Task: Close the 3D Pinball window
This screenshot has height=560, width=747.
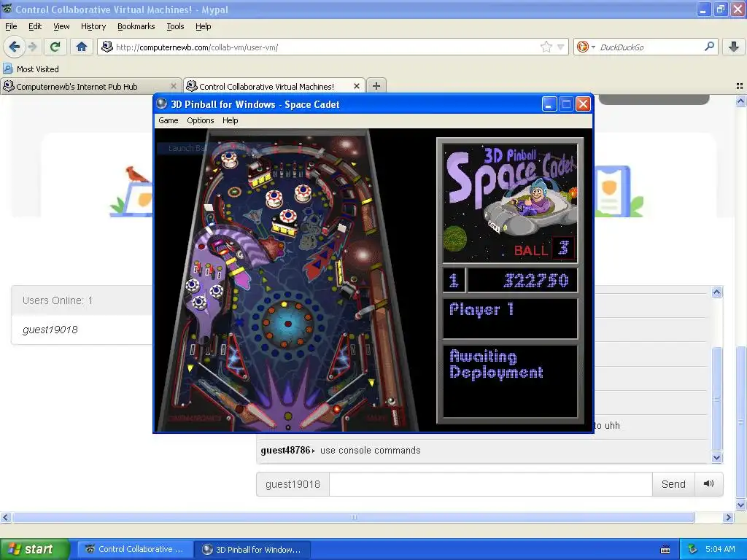Action: coord(583,104)
